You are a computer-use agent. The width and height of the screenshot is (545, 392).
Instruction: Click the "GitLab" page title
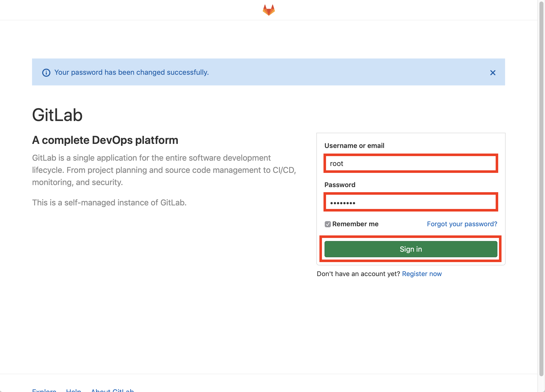57,115
